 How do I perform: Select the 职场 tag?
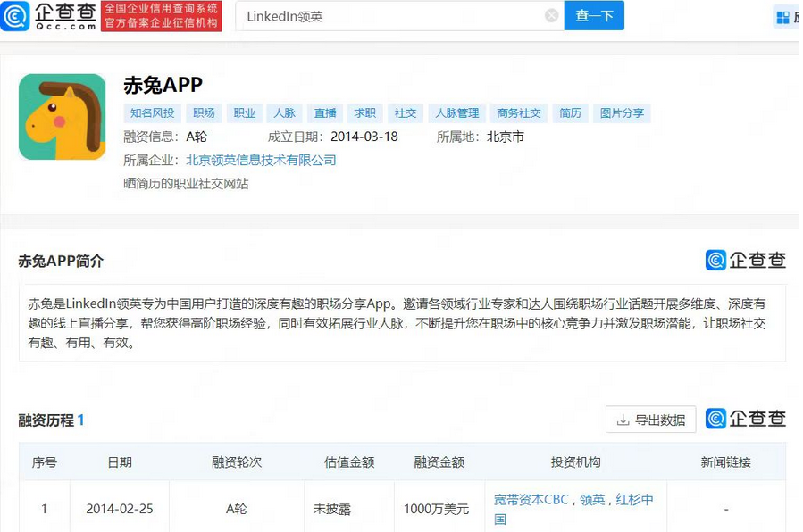pos(204,113)
